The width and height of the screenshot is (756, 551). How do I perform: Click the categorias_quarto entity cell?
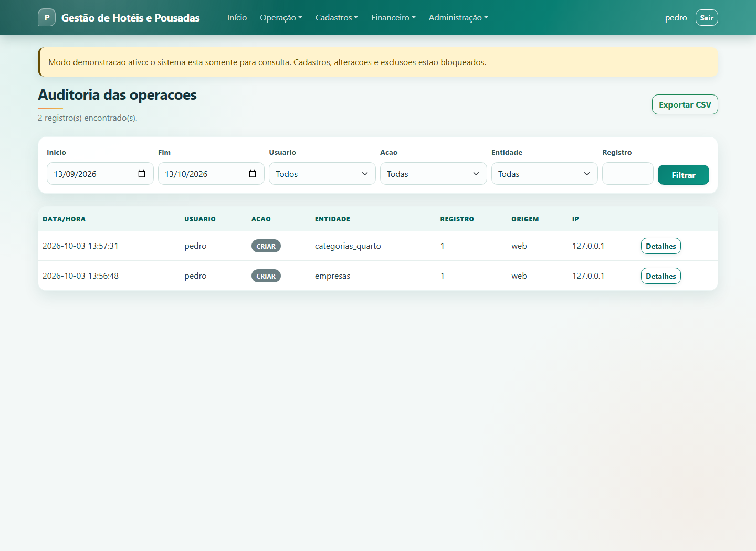[x=348, y=246]
